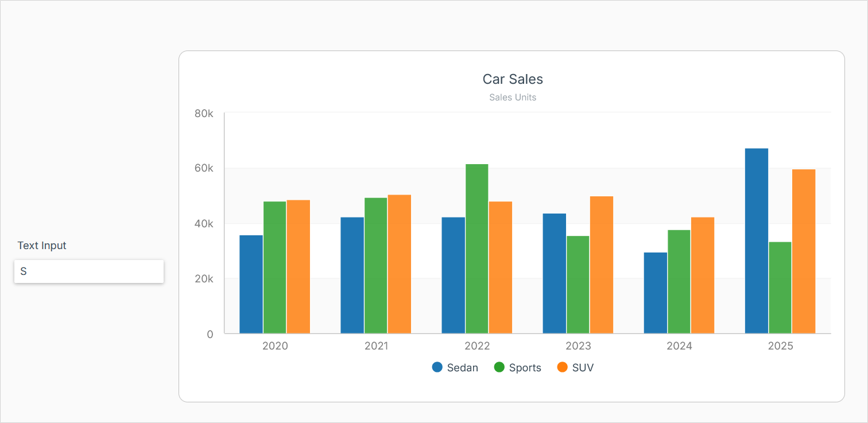The width and height of the screenshot is (868, 423).
Task: Click the green Sports legend dot
Action: [x=499, y=367]
